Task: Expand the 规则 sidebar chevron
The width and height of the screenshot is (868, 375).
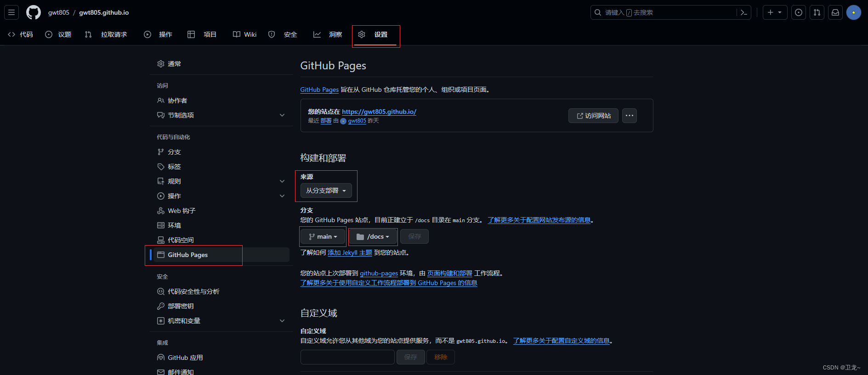Action: coord(282,181)
